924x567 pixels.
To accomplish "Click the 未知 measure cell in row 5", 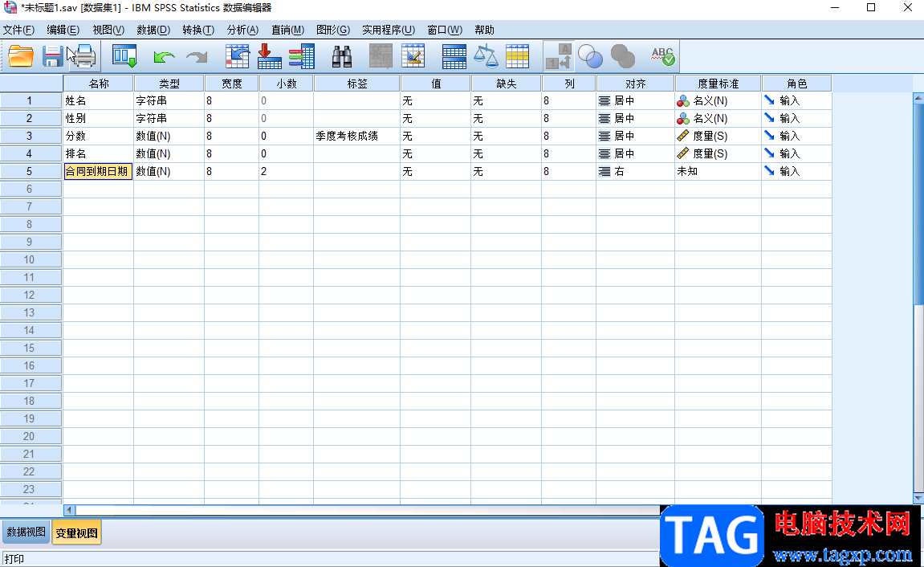I will (x=718, y=172).
